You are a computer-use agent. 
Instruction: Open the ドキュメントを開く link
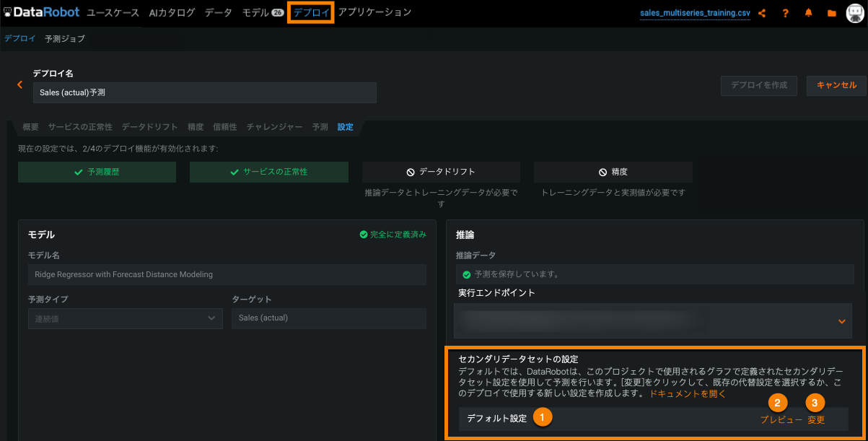pyautogui.click(x=687, y=394)
